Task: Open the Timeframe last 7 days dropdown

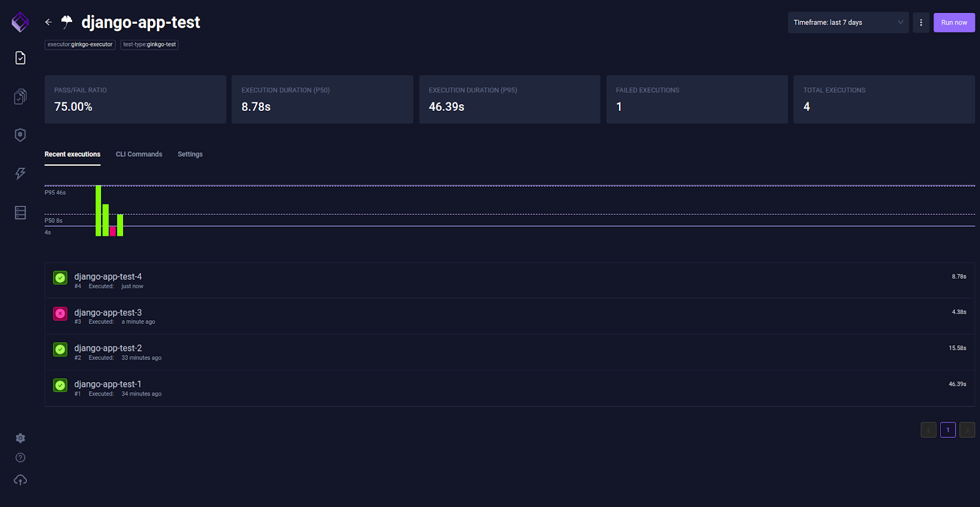Action: [x=848, y=23]
